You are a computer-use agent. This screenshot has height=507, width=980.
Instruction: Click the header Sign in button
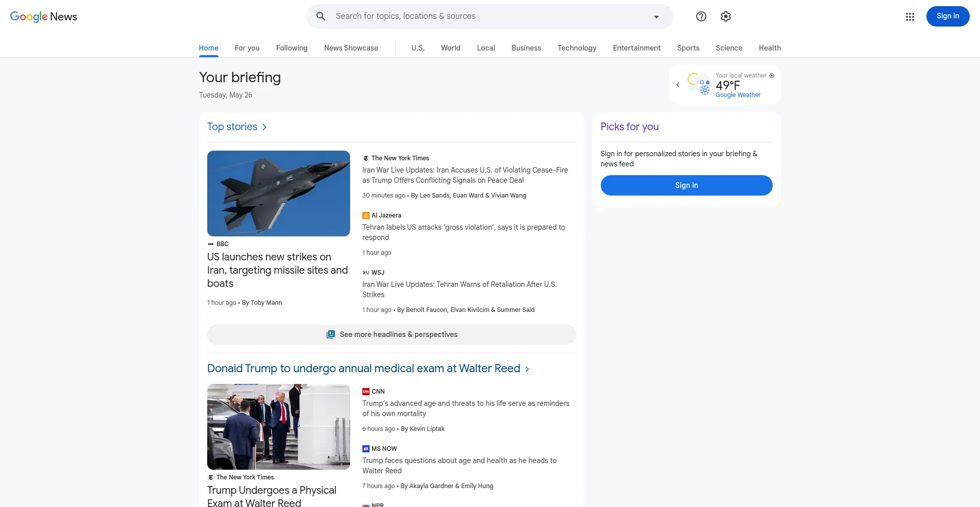click(948, 16)
